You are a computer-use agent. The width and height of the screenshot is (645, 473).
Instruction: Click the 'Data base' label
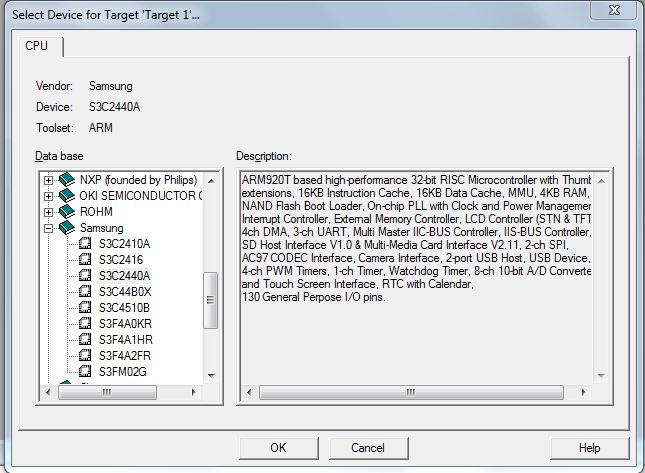[59, 156]
